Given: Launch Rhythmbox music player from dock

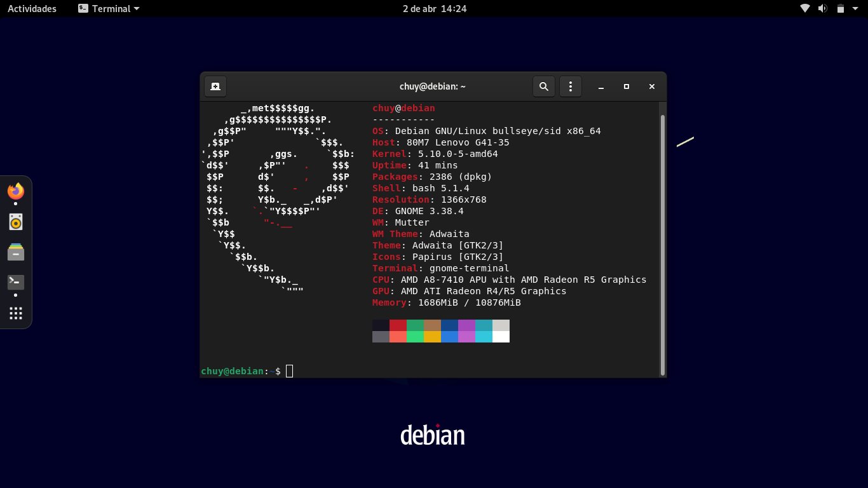Looking at the screenshot, I should 16,222.
